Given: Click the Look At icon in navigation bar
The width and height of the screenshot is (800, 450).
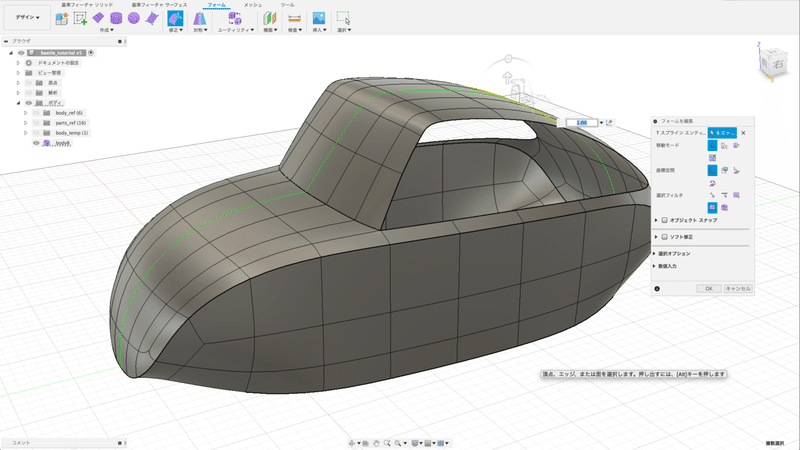Looking at the screenshot, I should (x=365, y=443).
